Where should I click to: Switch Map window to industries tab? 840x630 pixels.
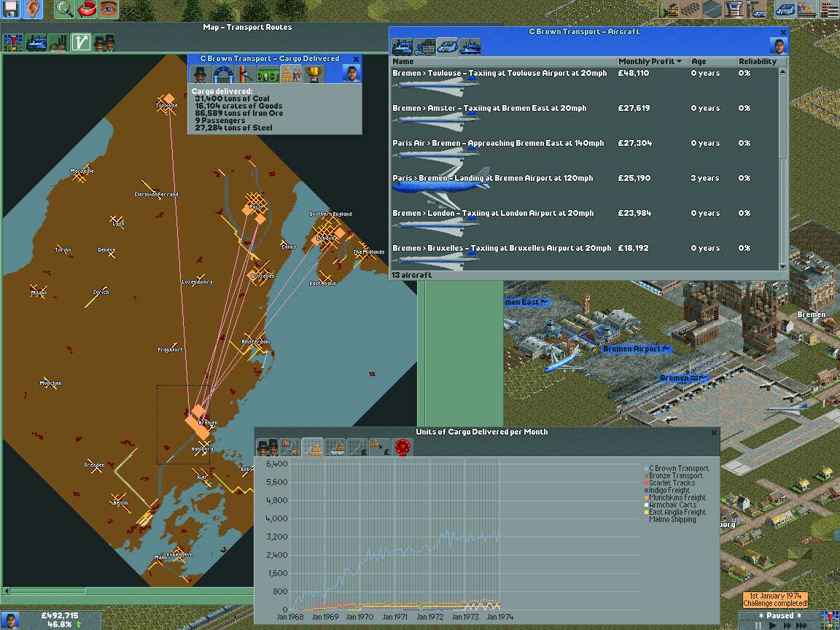pyautogui.click(x=58, y=43)
